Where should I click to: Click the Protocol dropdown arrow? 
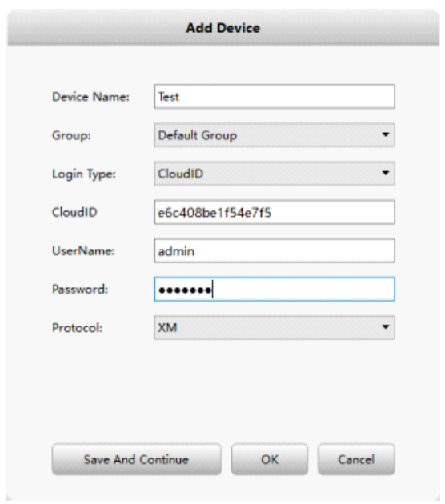386,327
